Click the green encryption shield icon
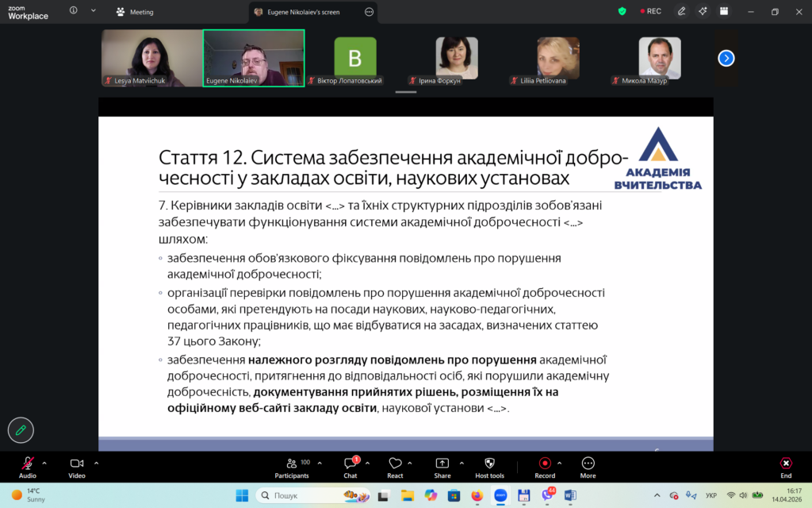The width and height of the screenshot is (812, 508). (622, 11)
